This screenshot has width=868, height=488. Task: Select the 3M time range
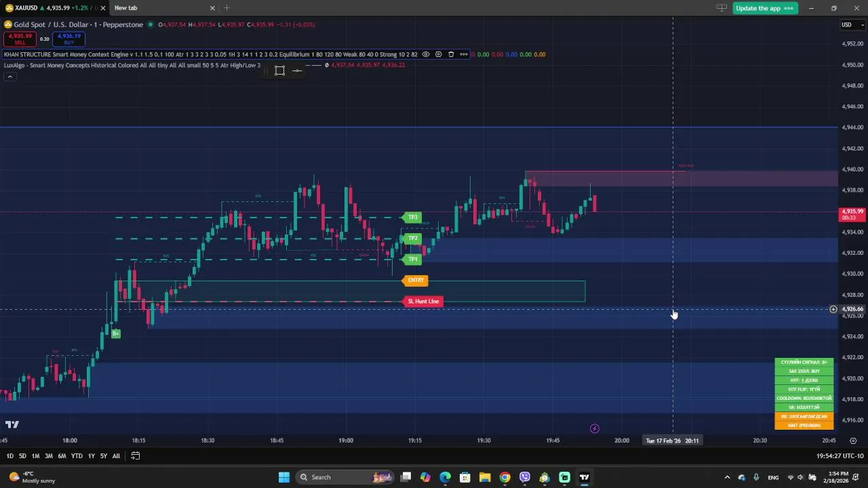[49, 456]
